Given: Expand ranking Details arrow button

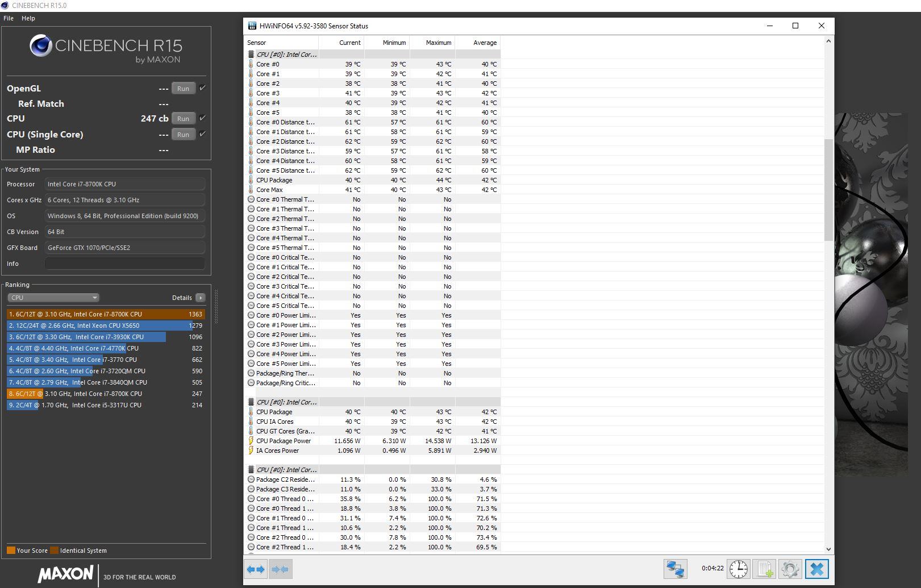Looking at the screenshot, I should (200, 298).
